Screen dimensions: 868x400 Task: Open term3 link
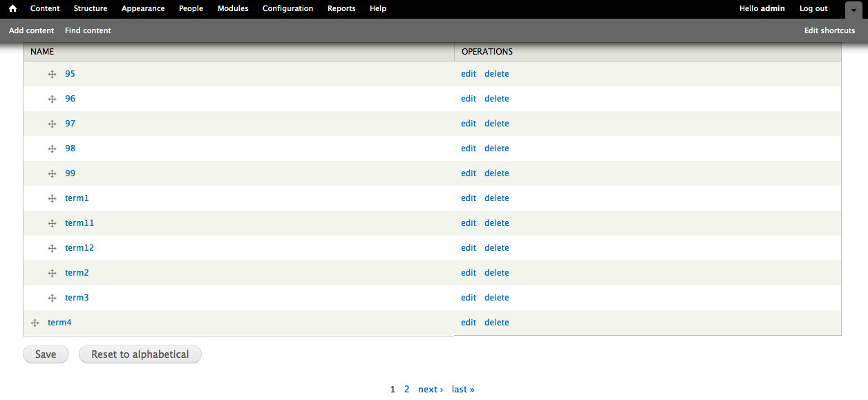pos(77,298)
